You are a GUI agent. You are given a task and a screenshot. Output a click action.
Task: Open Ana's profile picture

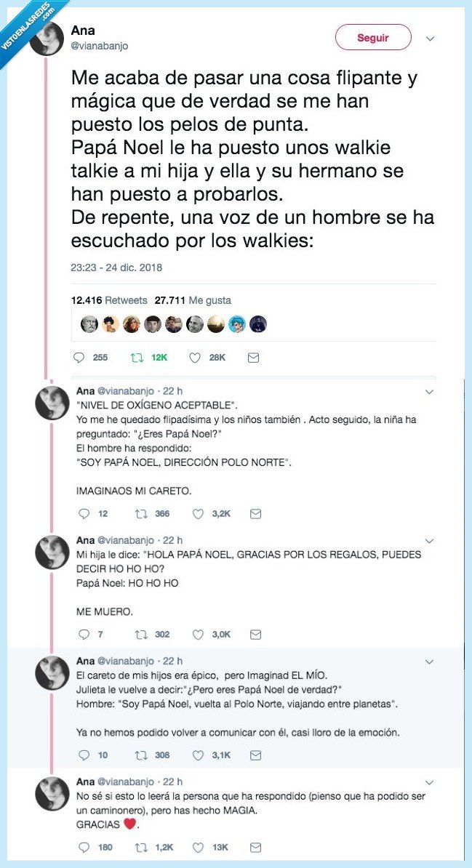(x=49, y=37)
